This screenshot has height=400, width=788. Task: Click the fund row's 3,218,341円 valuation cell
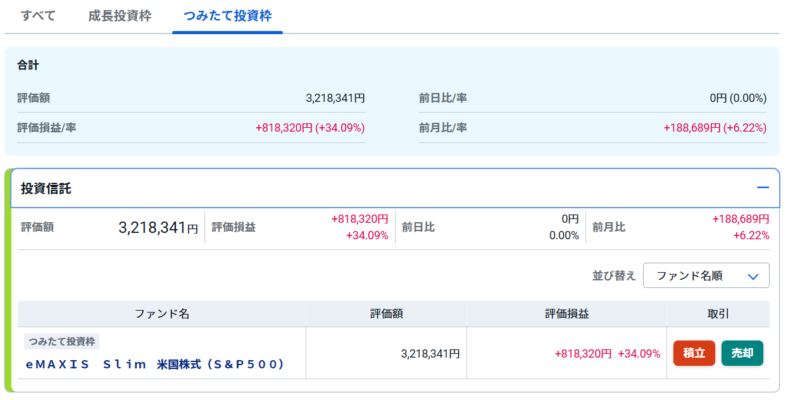pyautogui.click(x=429, y=353)
